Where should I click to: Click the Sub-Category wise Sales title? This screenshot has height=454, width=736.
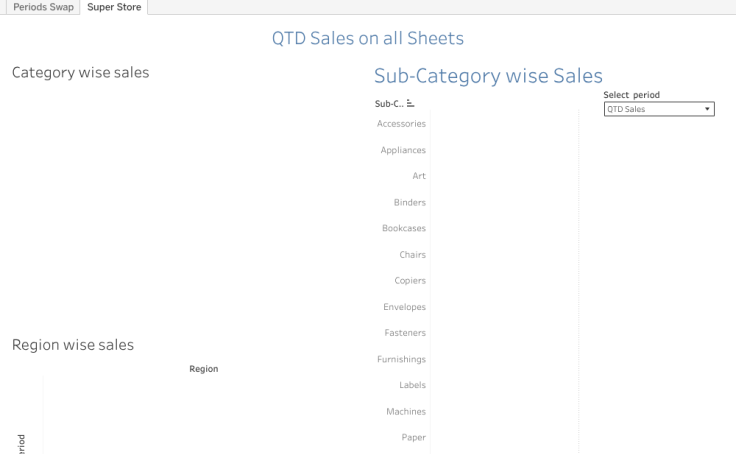488,76
